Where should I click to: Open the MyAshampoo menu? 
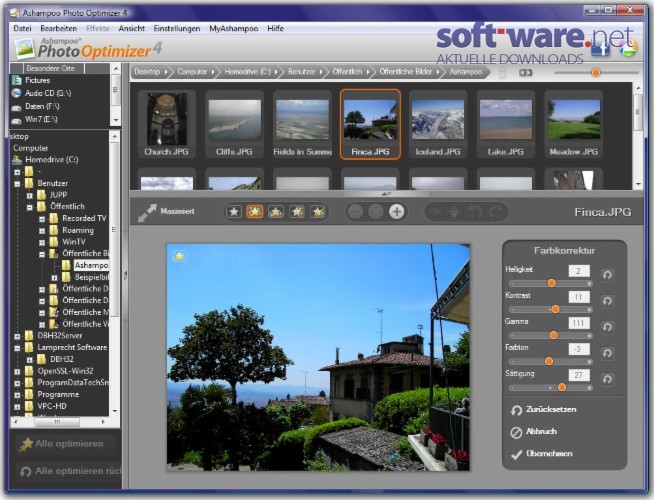tap(234, 28)
